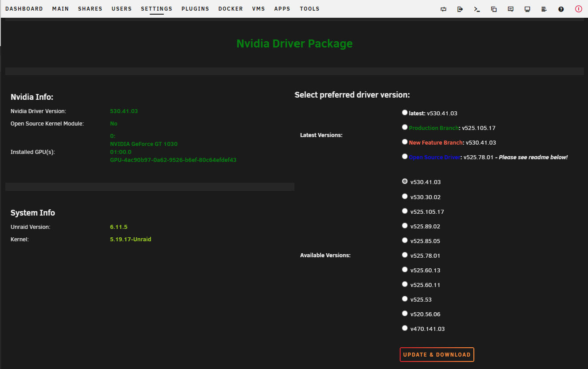Choose the New Feature Branch radio button
The width and height of the screenshot is (588, 369).
pos(405,142)
